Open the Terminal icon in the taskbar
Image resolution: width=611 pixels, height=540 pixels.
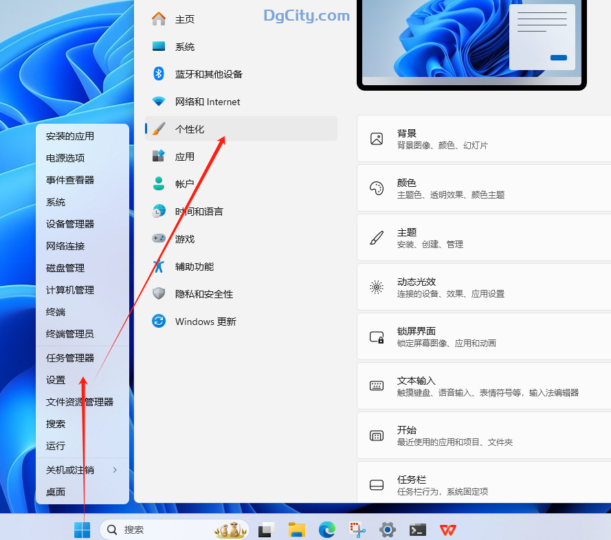click(x=418, y=529)
